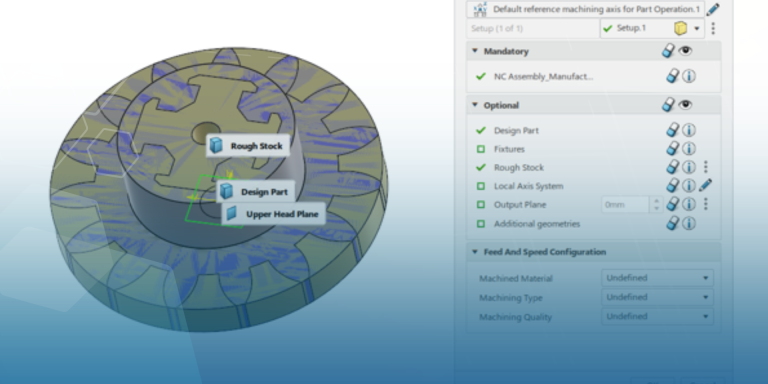Open the Machining Quality dropdown
The image size is (768, 384).
(657, 316)
